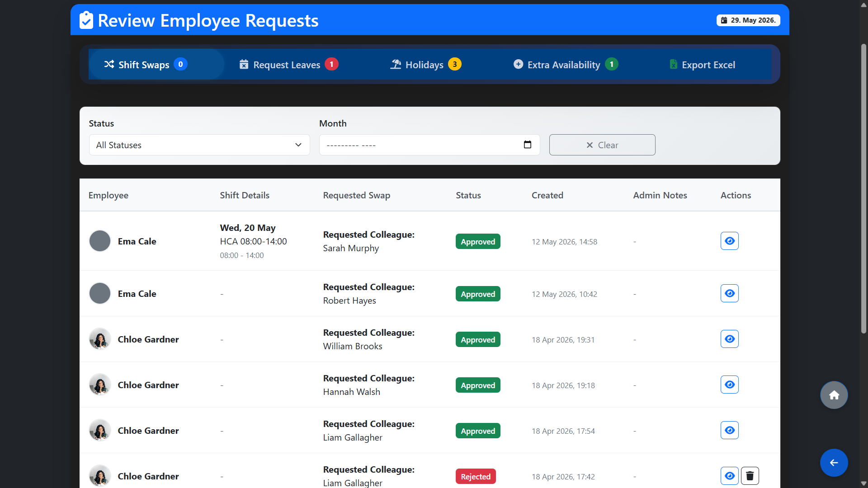Click the Status column header
868x488 pixels.
point(468,195)
